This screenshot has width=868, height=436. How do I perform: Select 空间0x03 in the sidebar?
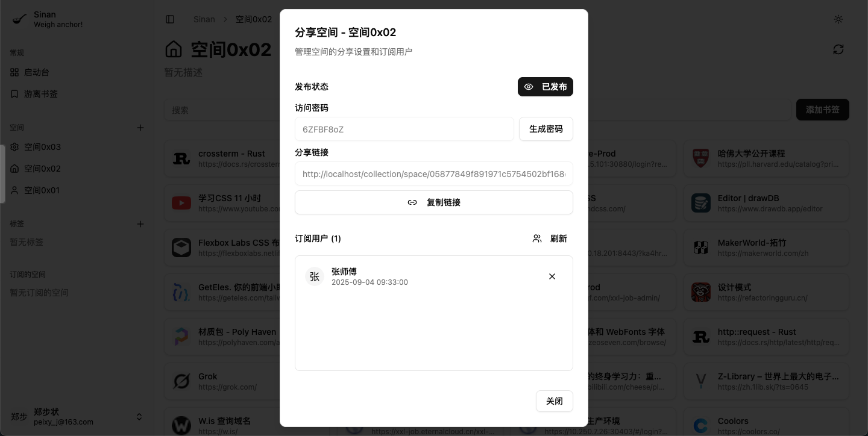(77, 147)
